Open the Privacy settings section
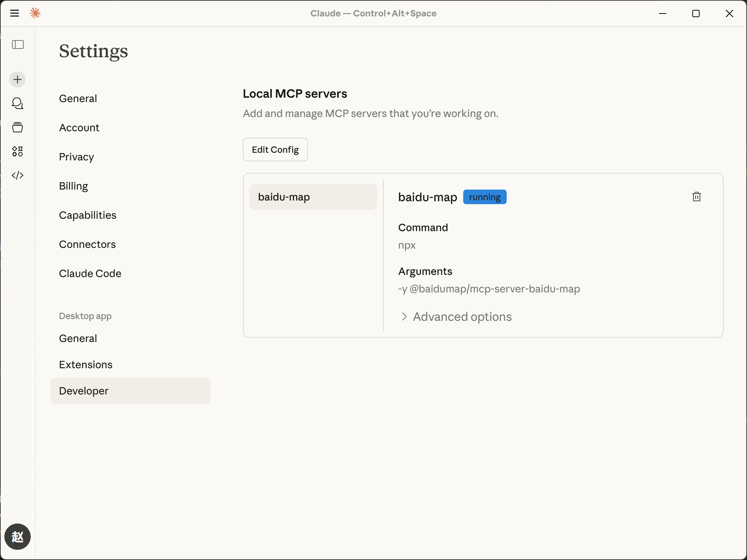The height and width of the screenshot is (560, 747). (77, 157)
